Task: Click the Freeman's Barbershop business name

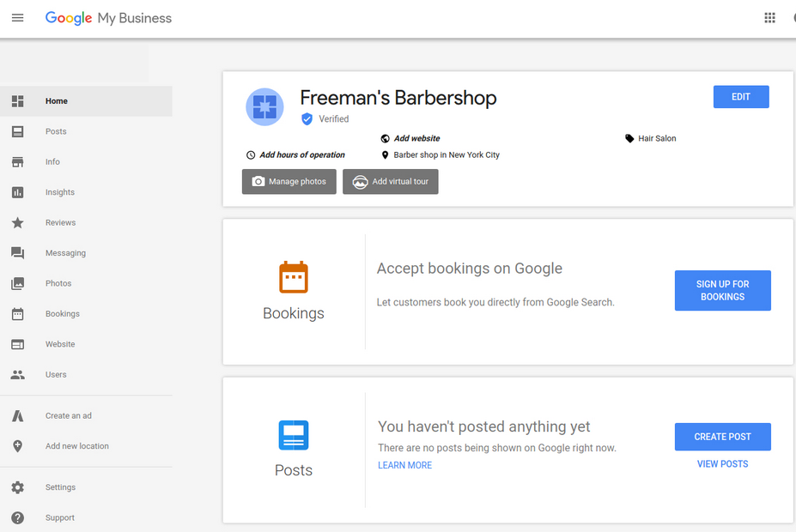Action: 398,98
